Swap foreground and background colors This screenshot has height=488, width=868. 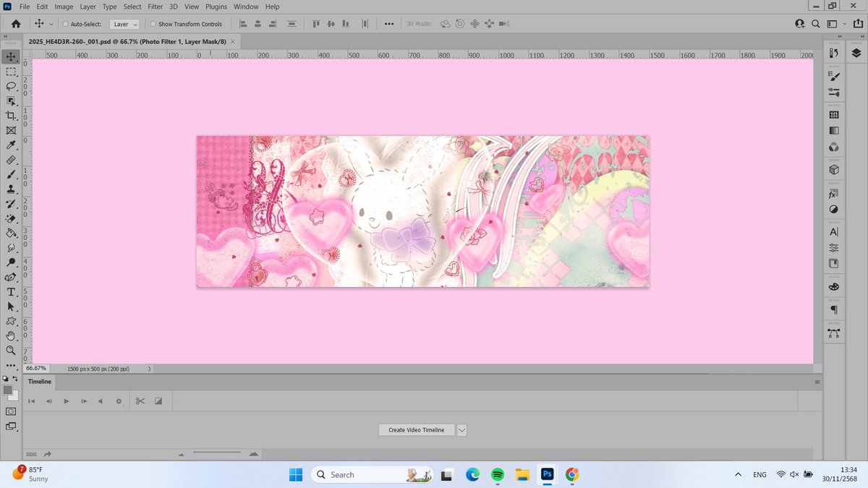pyautogui.click(x=17, y=378)
